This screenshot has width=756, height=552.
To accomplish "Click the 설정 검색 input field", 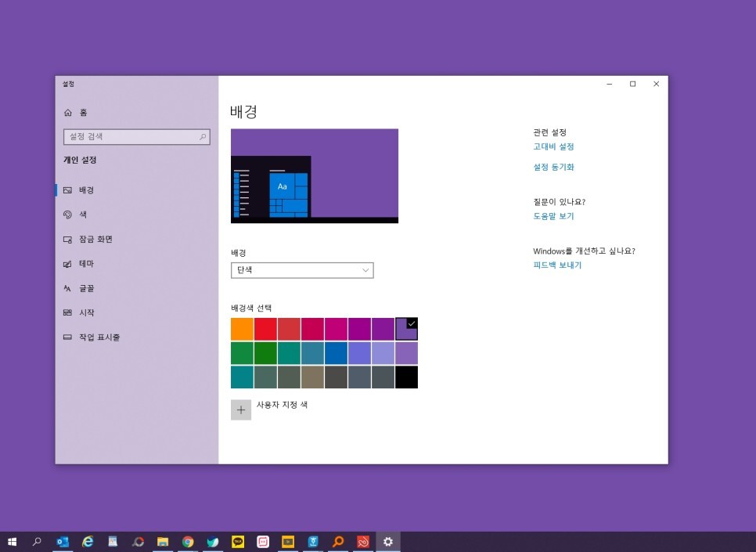I will pos(136,137).
